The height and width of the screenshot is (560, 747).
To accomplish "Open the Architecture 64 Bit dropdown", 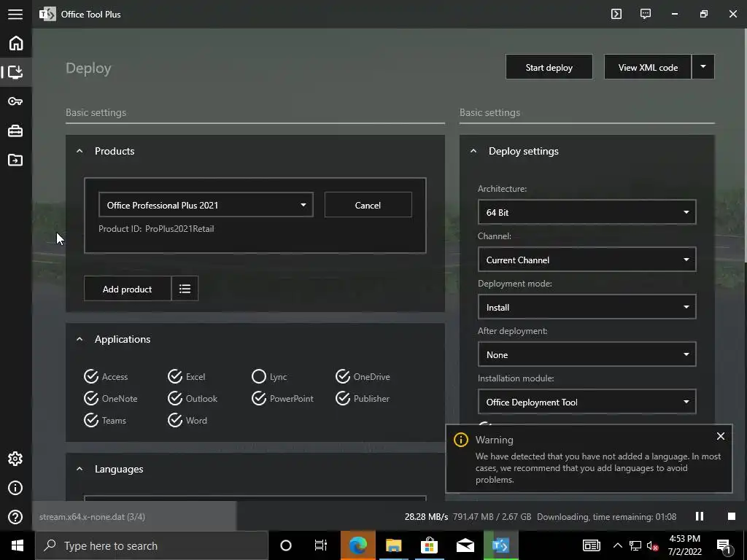I will (587, 212).
